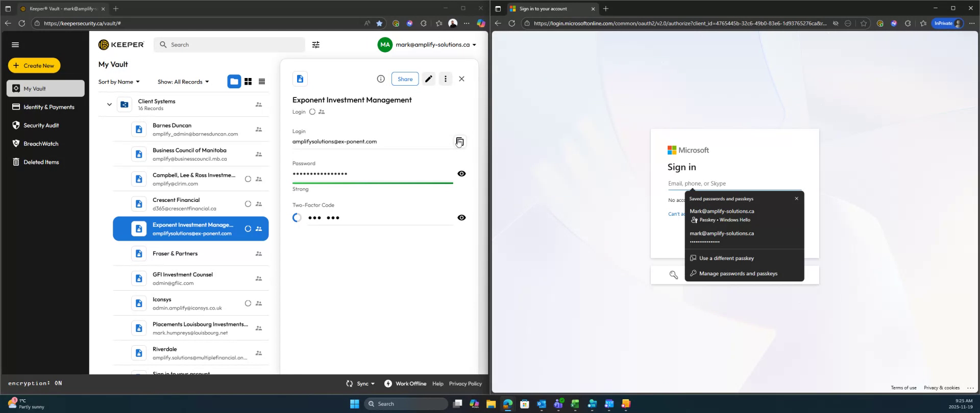Open Keeper hamburger menu
Screen dimensions: 980x413
tap(15, 45)
